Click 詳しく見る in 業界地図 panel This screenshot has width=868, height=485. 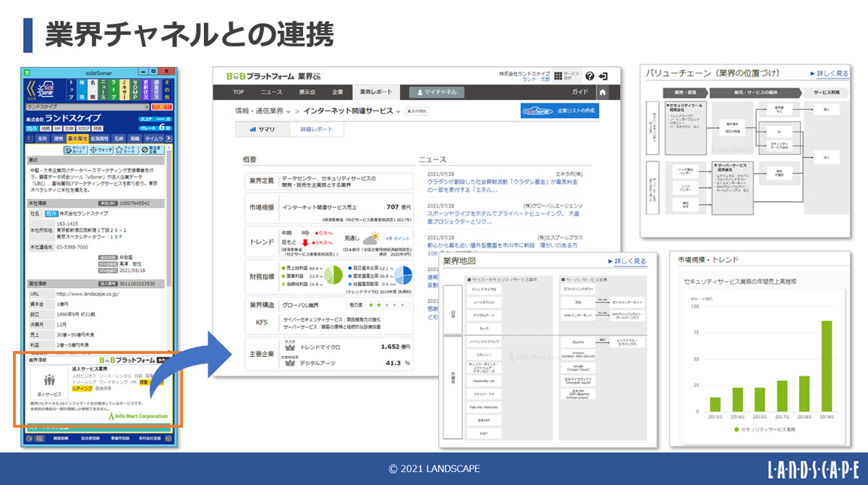[626, 261]
